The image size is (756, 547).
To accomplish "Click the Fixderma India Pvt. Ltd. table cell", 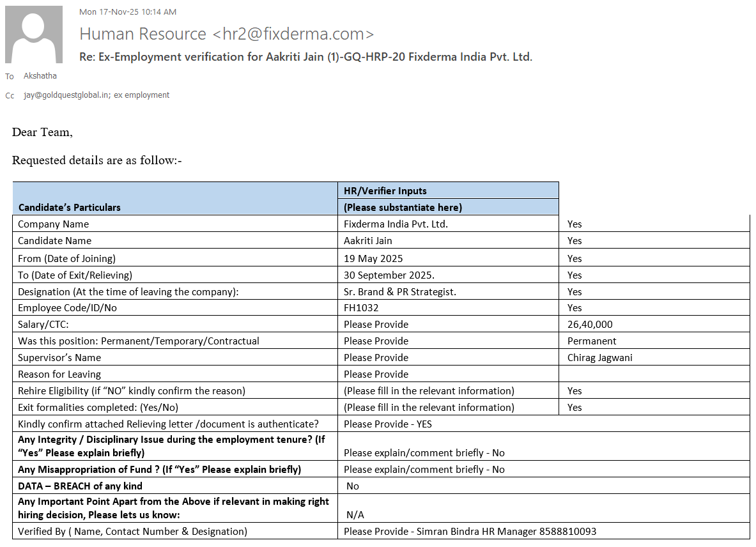I will [x=449, y=224].
